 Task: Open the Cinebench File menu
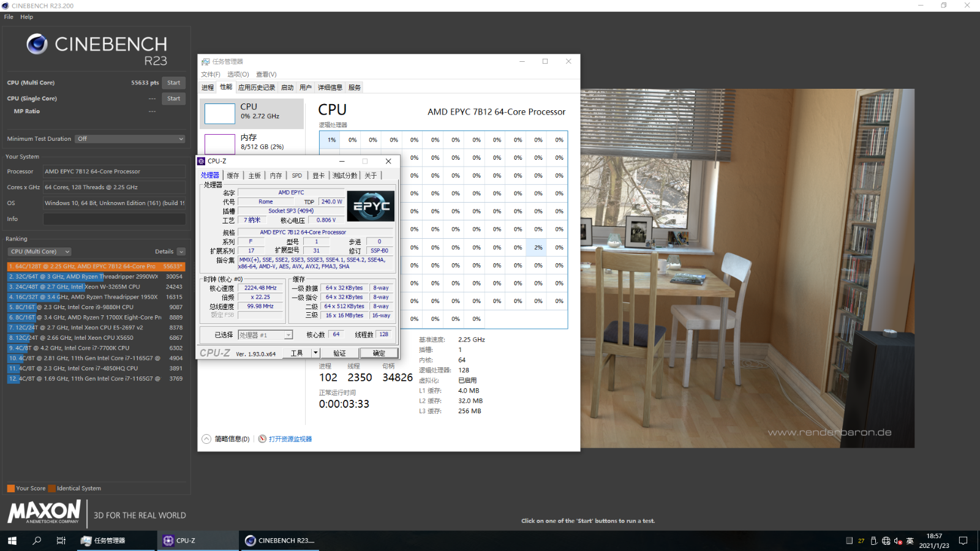pos(9,17)
